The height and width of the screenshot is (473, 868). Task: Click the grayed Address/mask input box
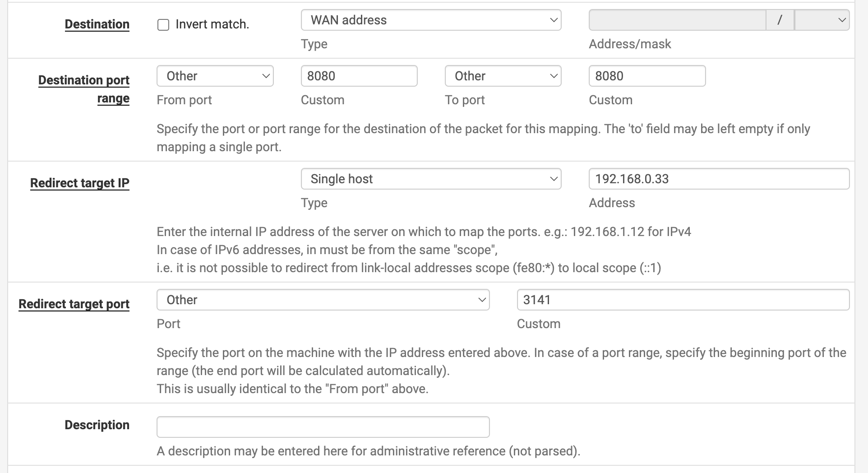pyautogui.click(x=677, y=20)
